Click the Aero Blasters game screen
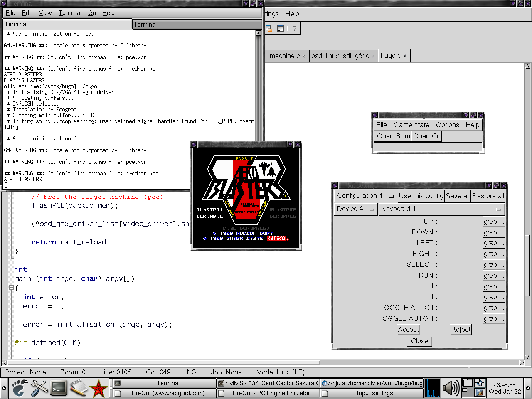532x399 pixels. (246, 197)
